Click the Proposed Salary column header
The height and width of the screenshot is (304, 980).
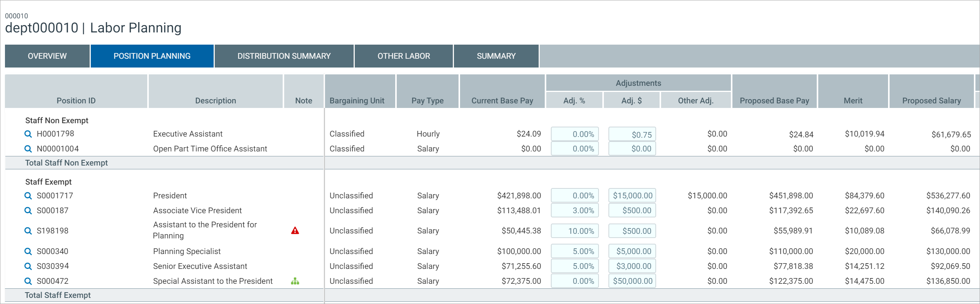(x=931, y=101)
